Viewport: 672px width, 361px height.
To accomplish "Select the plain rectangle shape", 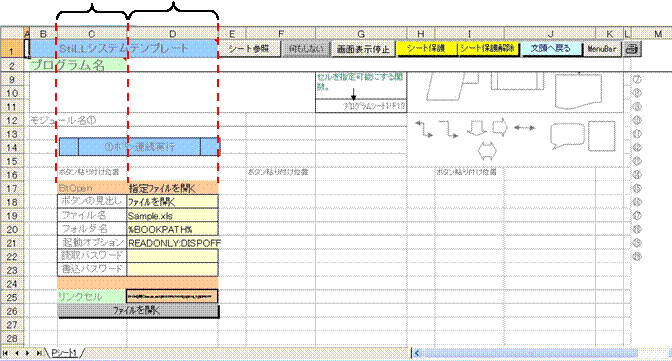I will click(602, 136).
